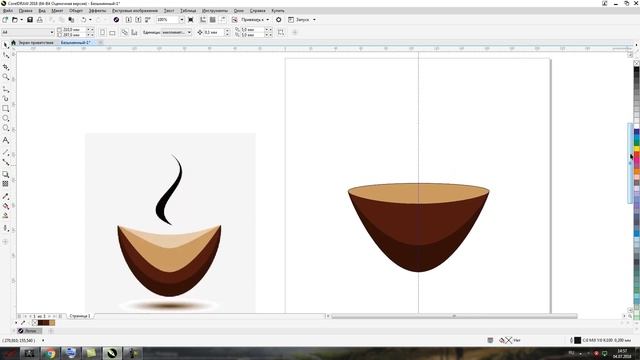Open the units dropdown
Screen dimensions: 640x360
[x=189, y=32]
